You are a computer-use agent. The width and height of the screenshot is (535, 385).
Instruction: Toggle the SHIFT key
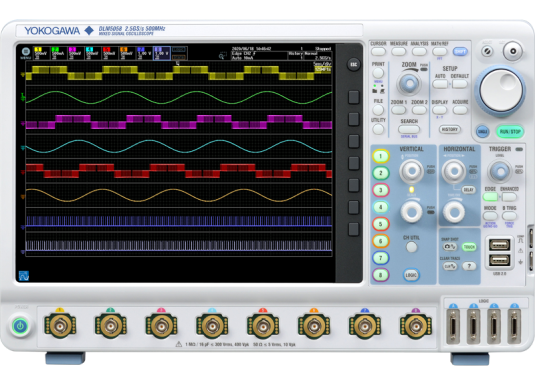coord(460,52)
